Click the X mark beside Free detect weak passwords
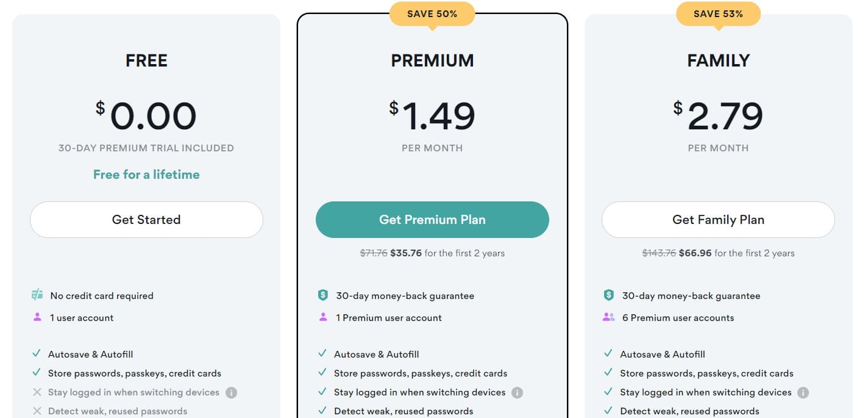868x418 pixels. (37, 411)
